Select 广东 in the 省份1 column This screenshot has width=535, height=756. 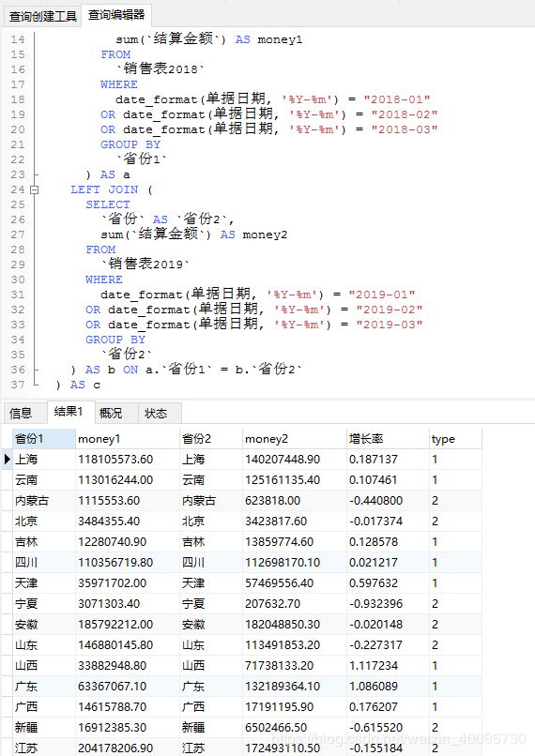44,686
